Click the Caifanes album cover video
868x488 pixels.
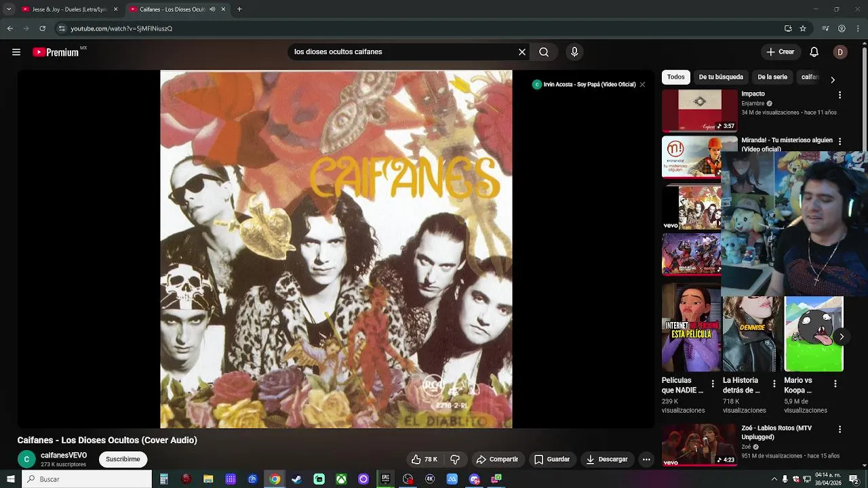pos(336,249)
